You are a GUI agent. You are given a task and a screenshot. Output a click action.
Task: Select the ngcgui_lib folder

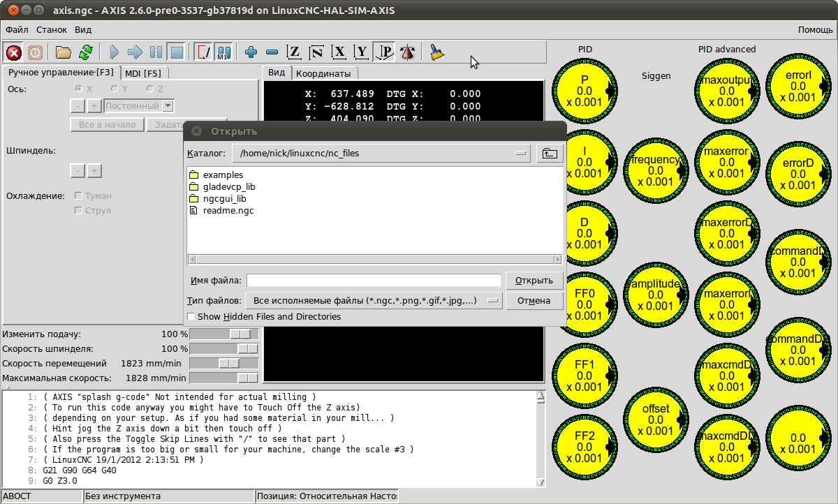click(217, 199)
